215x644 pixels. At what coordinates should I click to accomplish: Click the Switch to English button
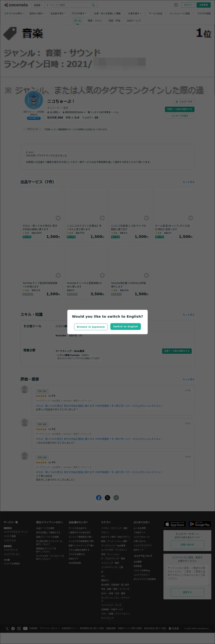[x=125, y=326]
